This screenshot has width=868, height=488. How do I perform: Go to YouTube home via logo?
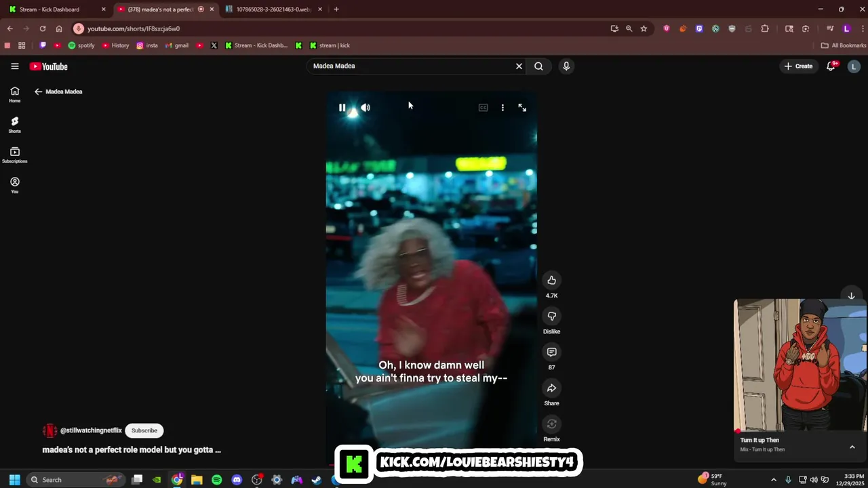click(48, 66)
